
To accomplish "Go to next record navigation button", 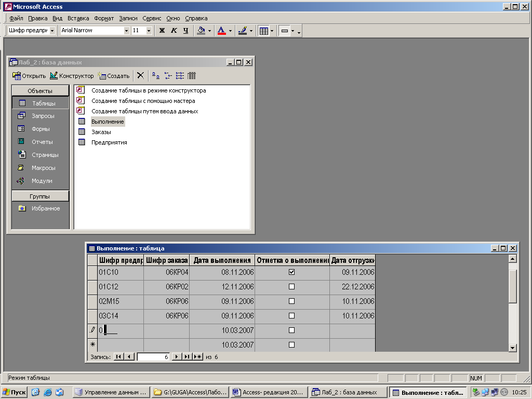I will (177, 356).
